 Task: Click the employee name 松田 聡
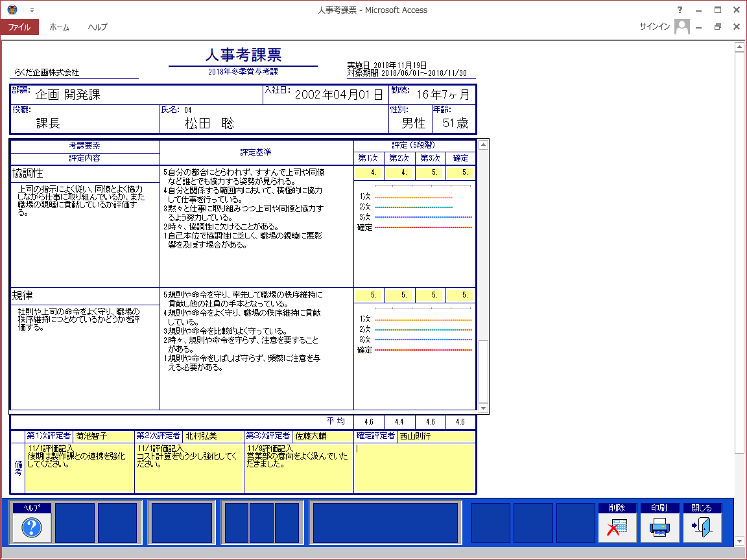coord(209,124)
